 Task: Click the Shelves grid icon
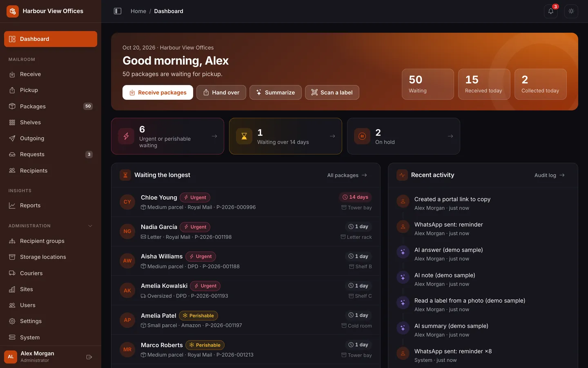click(x=12, y=122)
